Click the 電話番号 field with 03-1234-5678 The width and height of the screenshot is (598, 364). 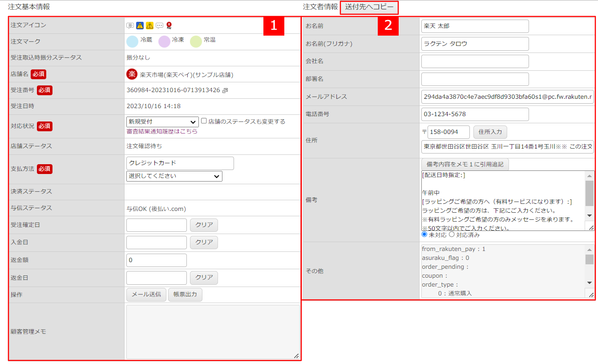[x=475, y=114]
